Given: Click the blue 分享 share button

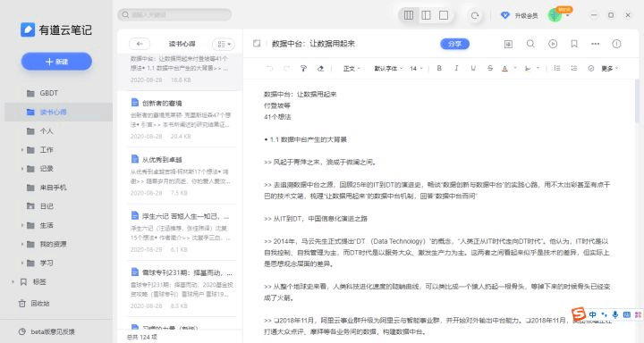Looking at the screenshot, I should coord(454,44).
